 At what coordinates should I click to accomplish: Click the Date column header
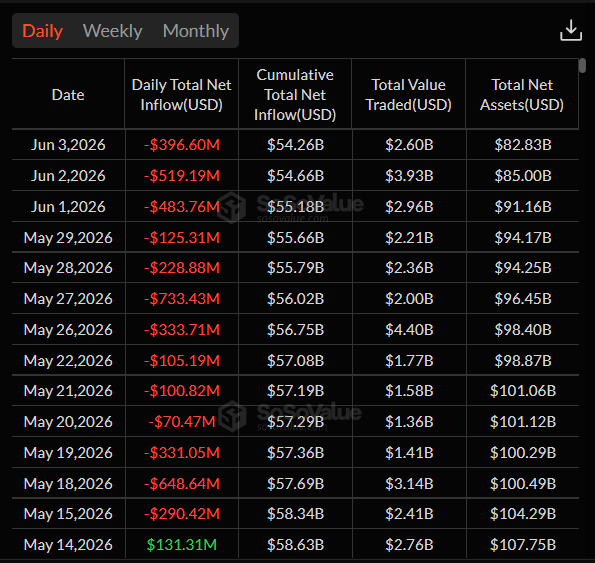coord(68,95)
